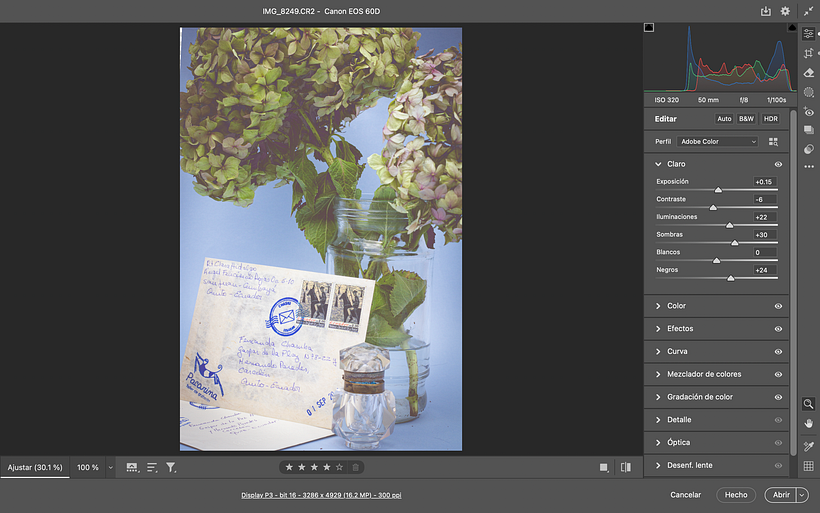Click the Cancelar button
The height and width of the screenshot is (513, 820).
coord(685,495)
